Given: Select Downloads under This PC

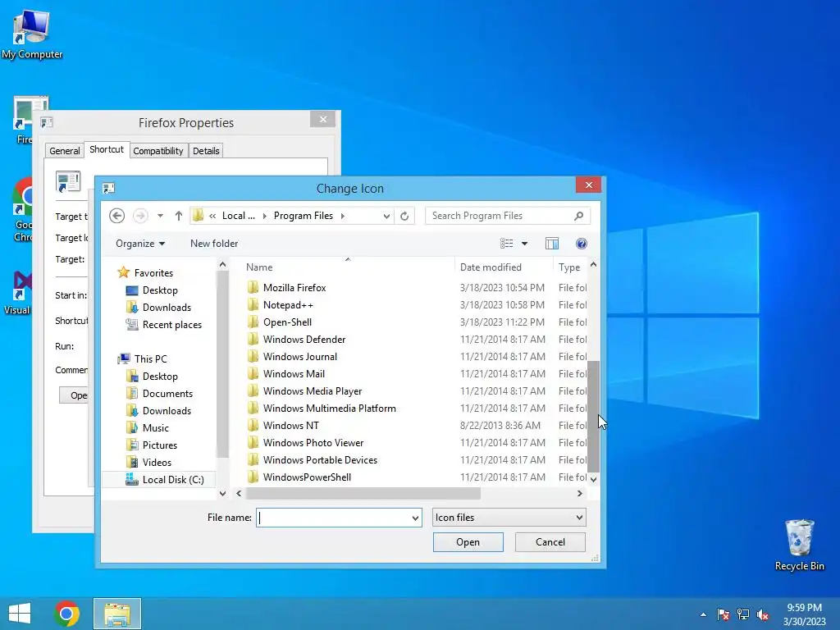Looking at the screenshot, I should click(167, 410).
